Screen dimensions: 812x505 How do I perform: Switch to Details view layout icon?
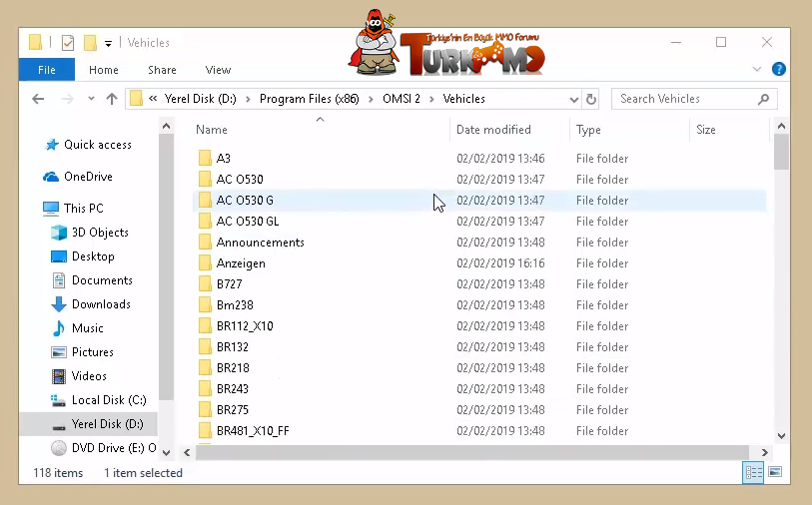[753, 472]
